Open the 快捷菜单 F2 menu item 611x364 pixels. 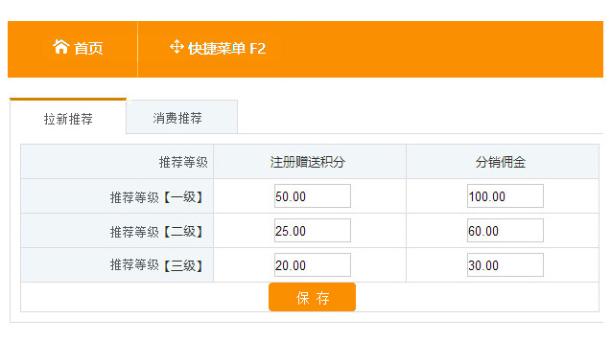218,48
